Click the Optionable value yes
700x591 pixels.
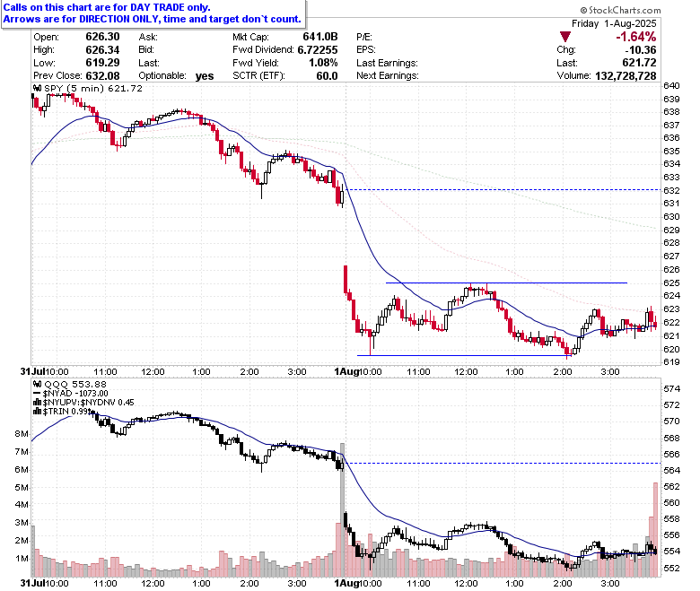tap(205, 76)
